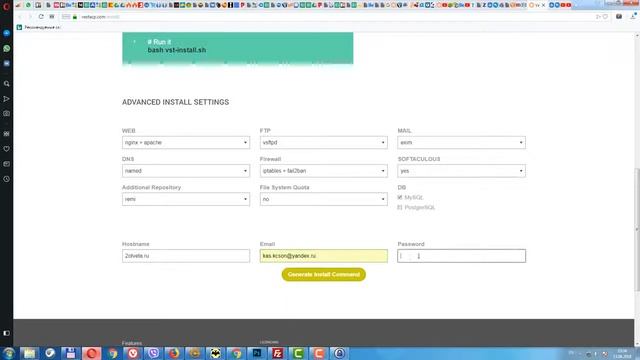The image size is (640, 360).
Task: Open History clock icon in sidebar
Action: [x=7, y=179]
